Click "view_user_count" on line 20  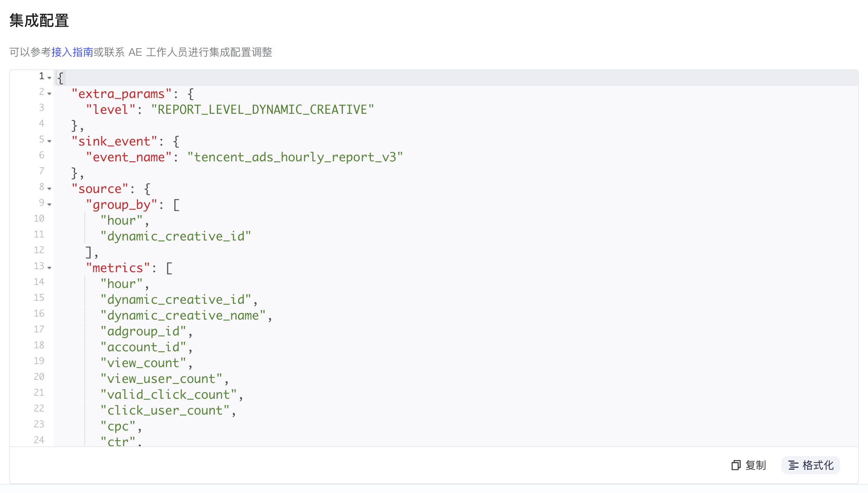pyautogui.click(x=161, y=379)
